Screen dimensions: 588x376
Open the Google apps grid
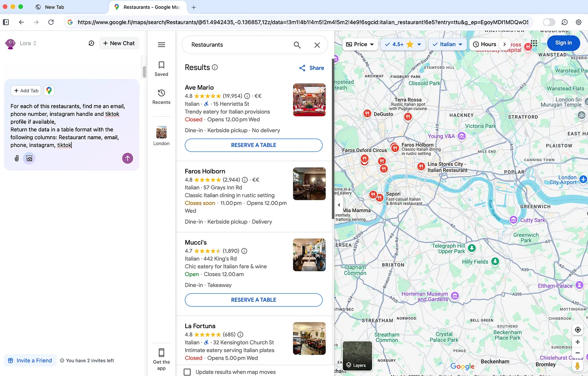(x=534, y=43)
